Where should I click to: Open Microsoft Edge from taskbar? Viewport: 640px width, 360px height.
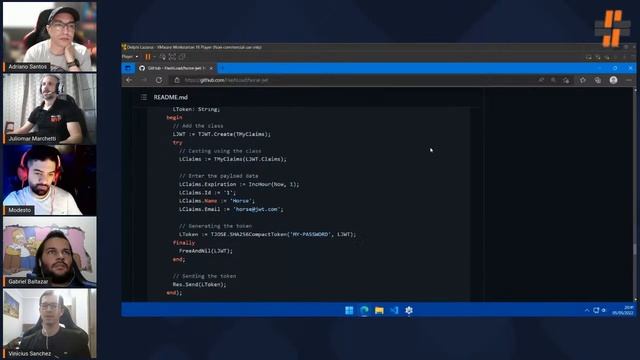click(364, 311)
